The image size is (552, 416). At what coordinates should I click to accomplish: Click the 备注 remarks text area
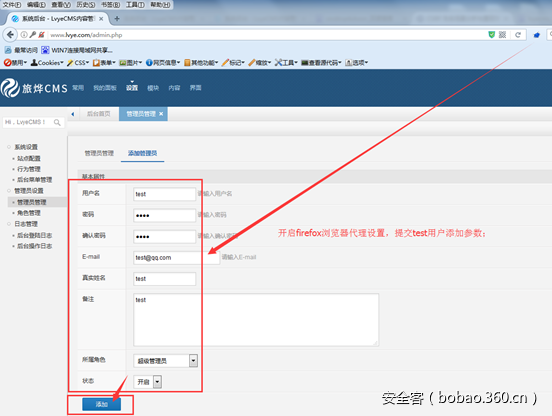coord(256,320)
